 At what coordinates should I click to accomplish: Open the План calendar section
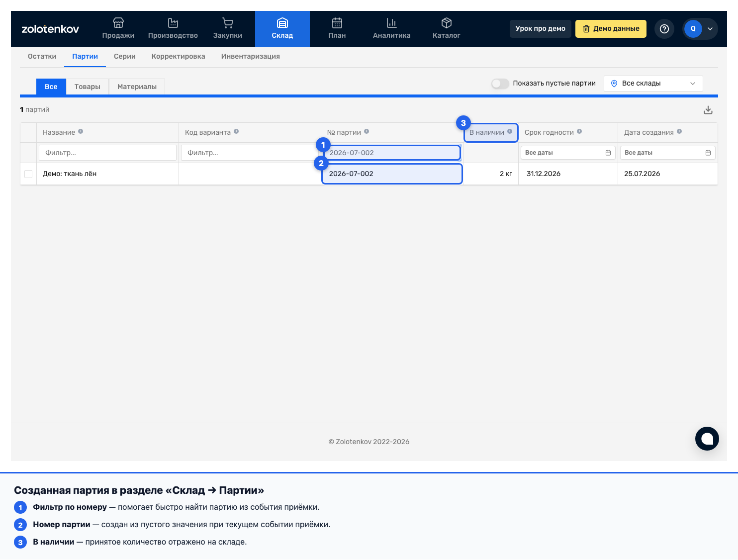tap(337, 29)
